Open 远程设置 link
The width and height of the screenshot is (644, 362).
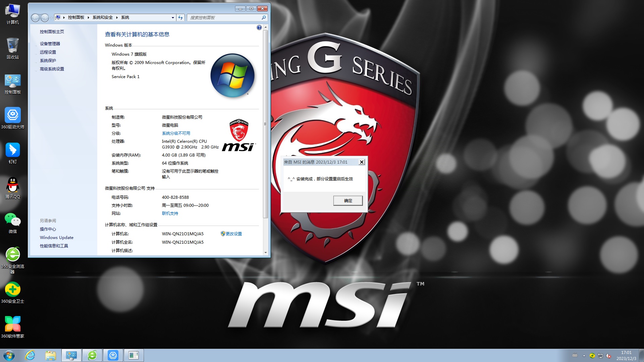point(48,52)
